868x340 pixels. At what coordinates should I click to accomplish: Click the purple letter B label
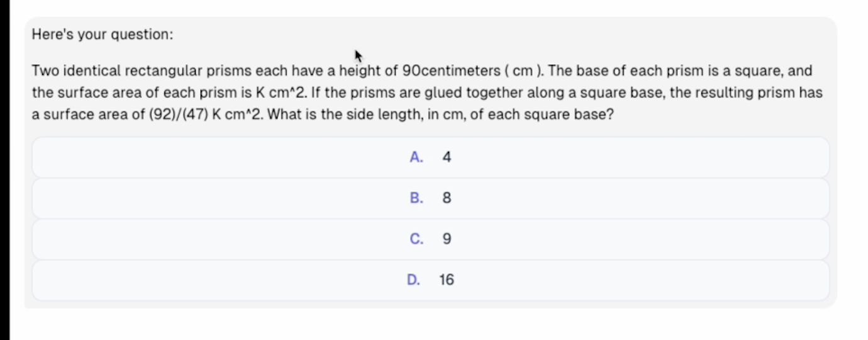click(x=416, y=198)
